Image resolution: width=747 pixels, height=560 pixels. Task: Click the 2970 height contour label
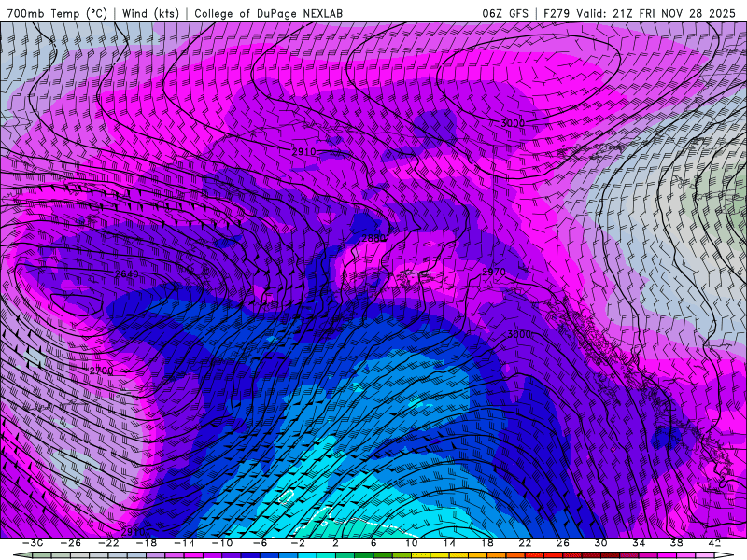click(x=494, y=272)
